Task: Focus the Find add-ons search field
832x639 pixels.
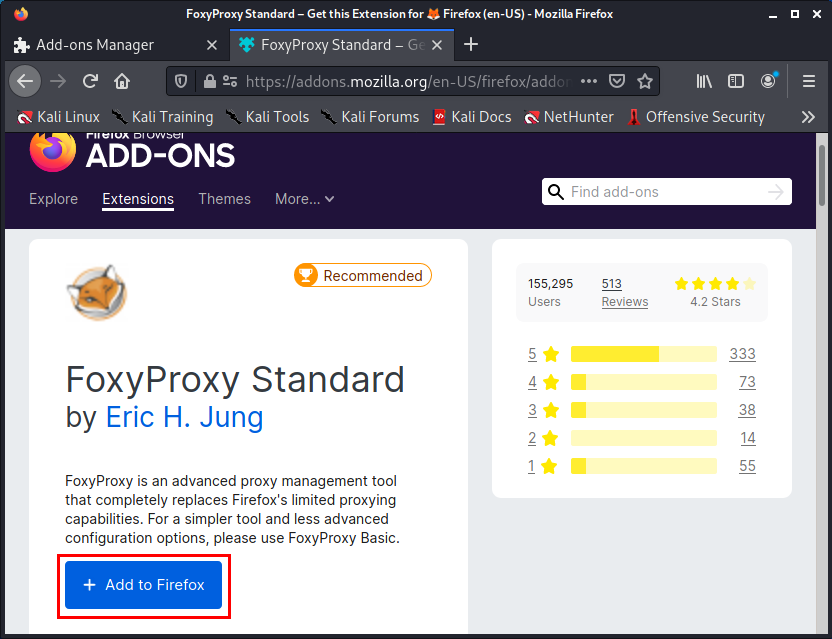Action: [x=666, y=192]
